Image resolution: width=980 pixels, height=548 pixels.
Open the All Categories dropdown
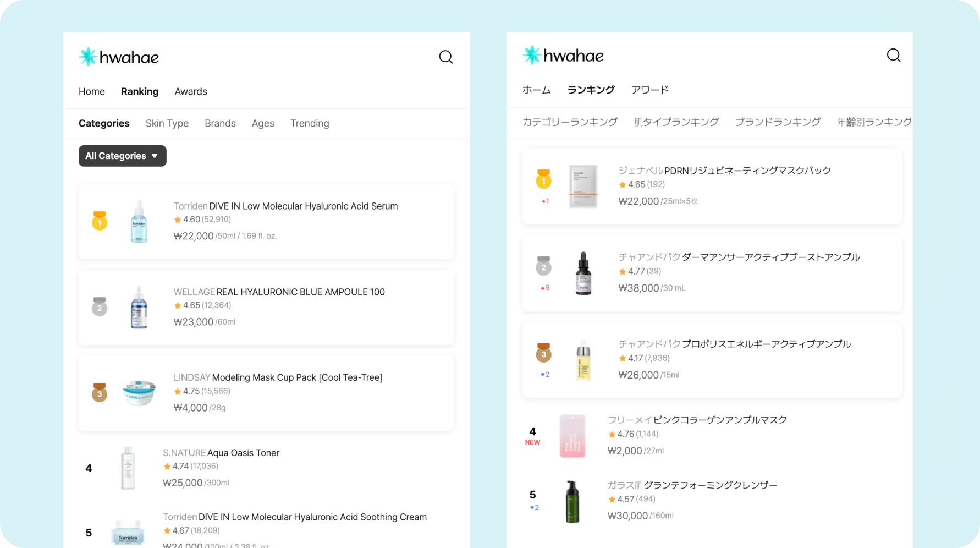pyautogui.click(x=122, y=156)
